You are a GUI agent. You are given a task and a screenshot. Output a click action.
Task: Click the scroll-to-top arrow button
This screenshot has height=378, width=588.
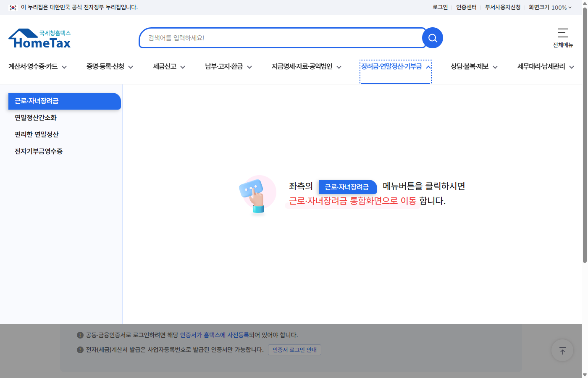pyautogui.click(x=562, y=350)
